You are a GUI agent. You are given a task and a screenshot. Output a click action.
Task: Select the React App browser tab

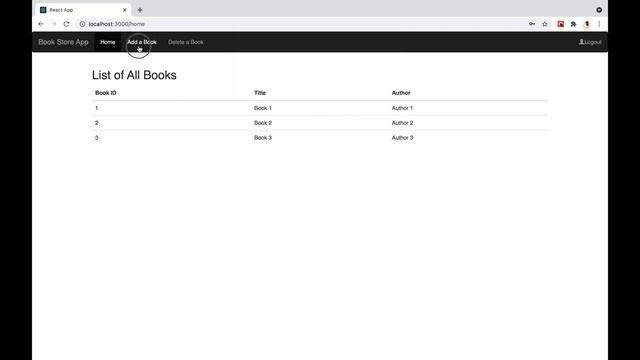pos(82,10)
